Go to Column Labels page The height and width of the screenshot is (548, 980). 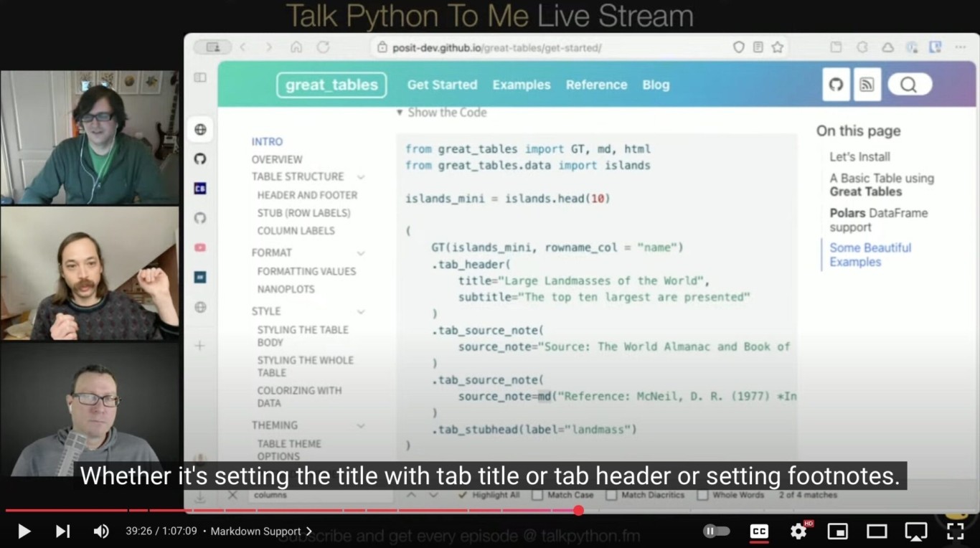pos(296,231)
